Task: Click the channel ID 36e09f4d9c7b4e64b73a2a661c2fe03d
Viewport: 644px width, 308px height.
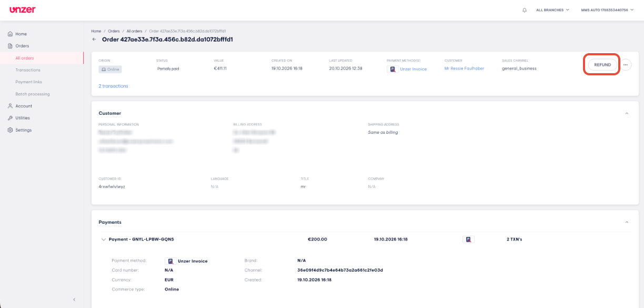Action: click(340, 270)
